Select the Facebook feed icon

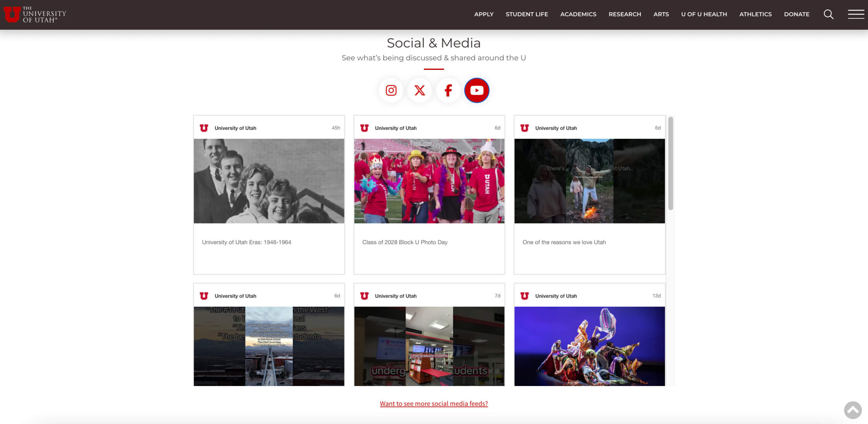click(448, 90)
